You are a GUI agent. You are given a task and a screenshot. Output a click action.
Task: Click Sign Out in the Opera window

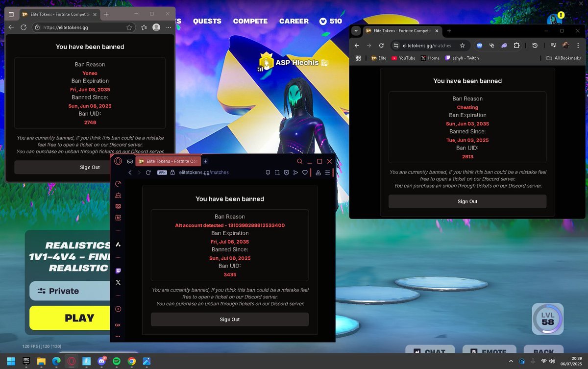click(x=230, y=320)
